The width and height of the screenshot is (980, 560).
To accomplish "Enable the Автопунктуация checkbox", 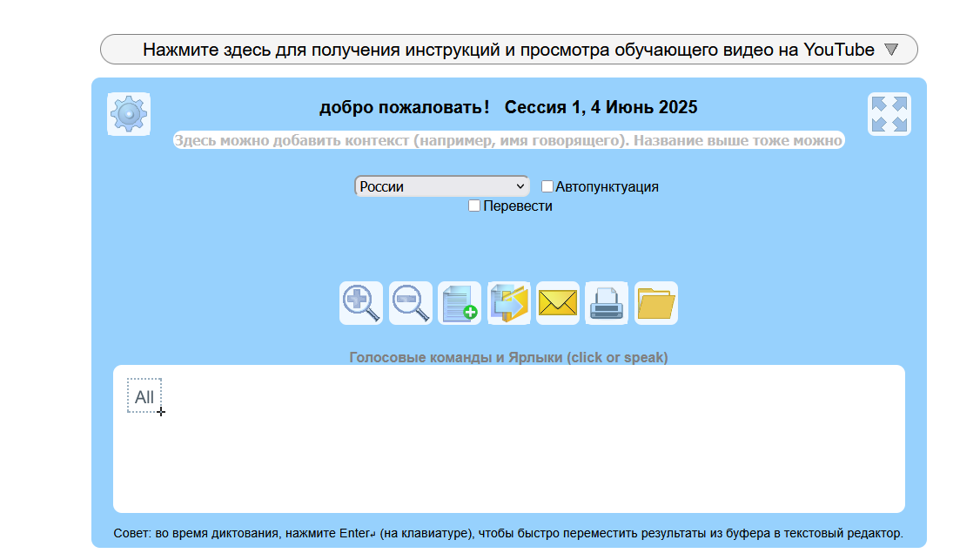I will [x=547, y=186].
